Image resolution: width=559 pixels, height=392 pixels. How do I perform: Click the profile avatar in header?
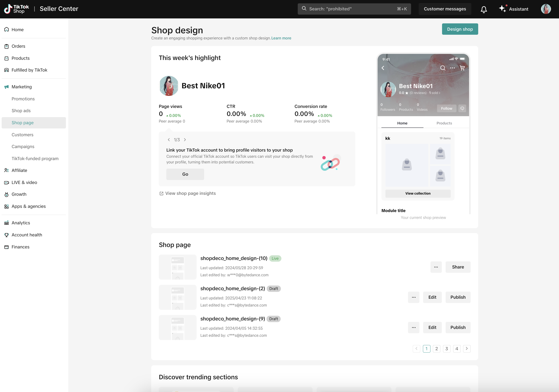click(x=546, y=9)
